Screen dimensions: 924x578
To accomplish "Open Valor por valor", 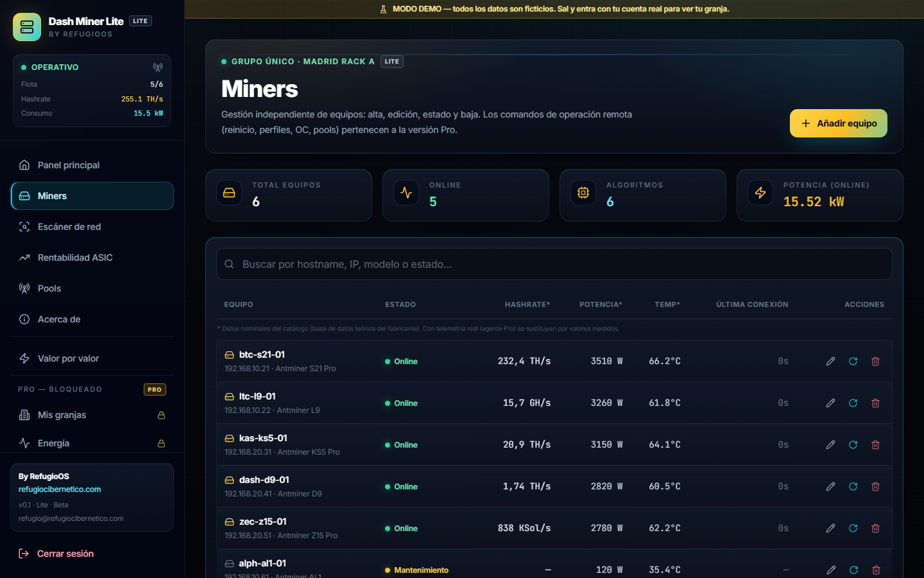I will tap(92, 358).
